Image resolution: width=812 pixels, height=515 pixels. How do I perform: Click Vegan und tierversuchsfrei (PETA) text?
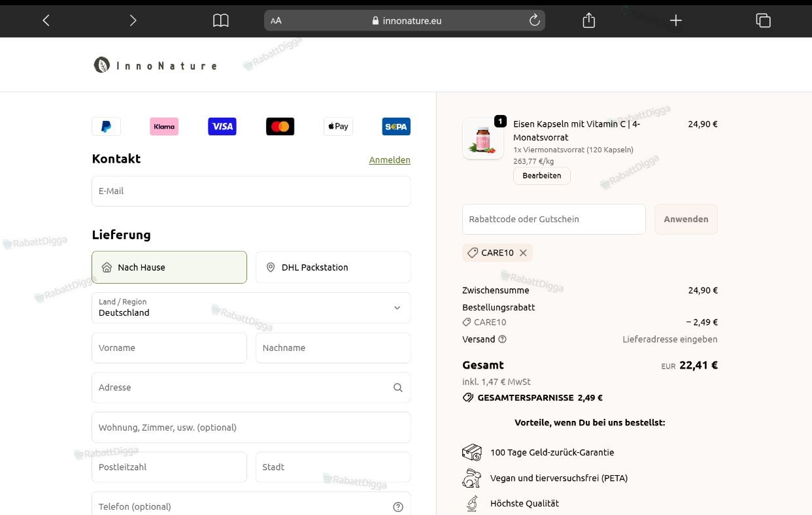[x=559, y=478]
